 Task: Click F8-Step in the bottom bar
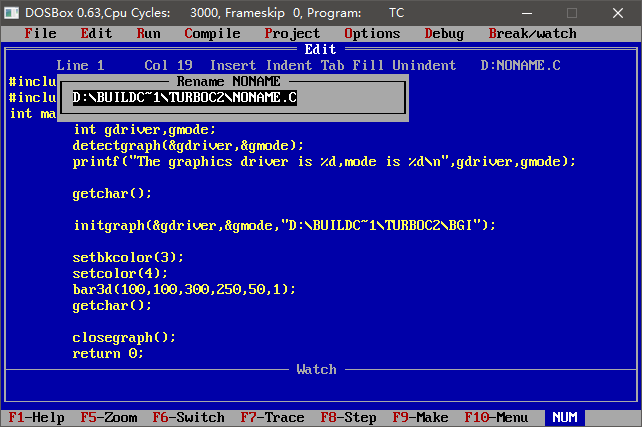[348, 417]
